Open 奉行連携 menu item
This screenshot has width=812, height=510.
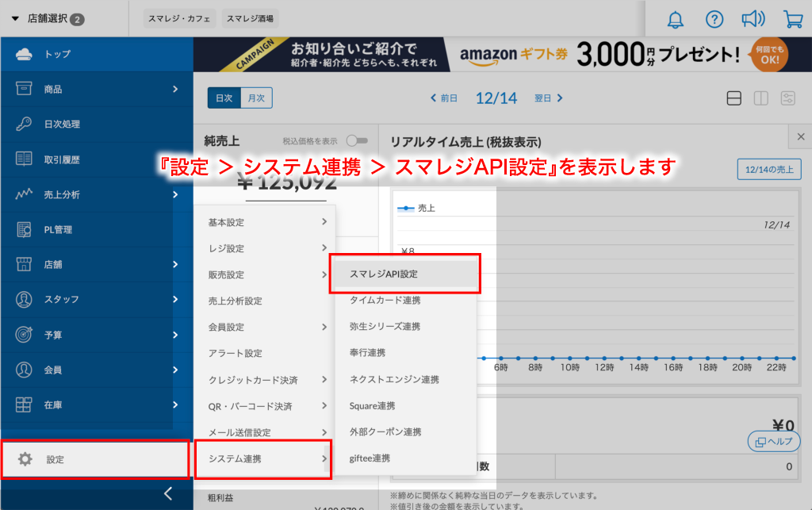(405, 353)
